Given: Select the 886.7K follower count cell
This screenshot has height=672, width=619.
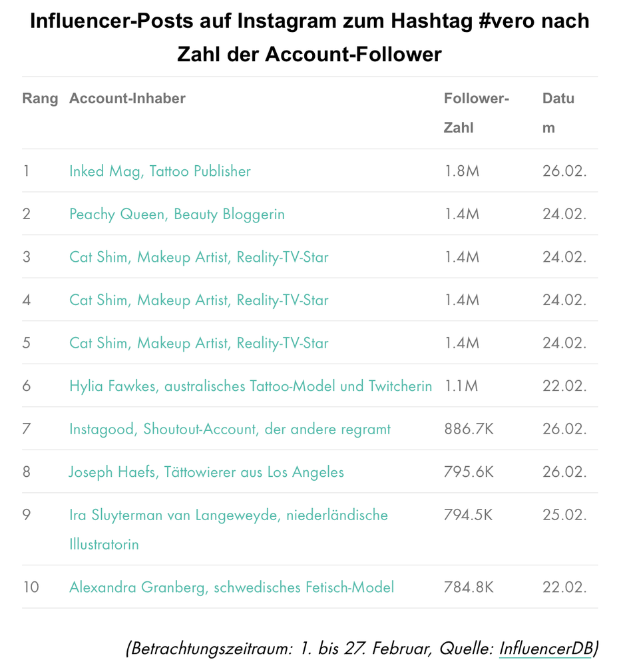Looking at the screenshot, I should (469, 429).
